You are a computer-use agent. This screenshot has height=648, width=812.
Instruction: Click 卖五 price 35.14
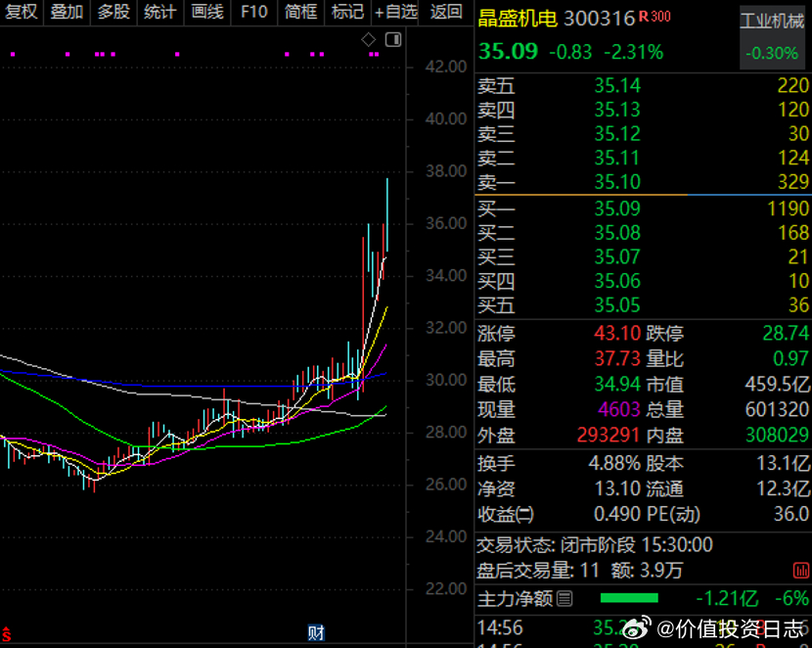click(617, 85)
